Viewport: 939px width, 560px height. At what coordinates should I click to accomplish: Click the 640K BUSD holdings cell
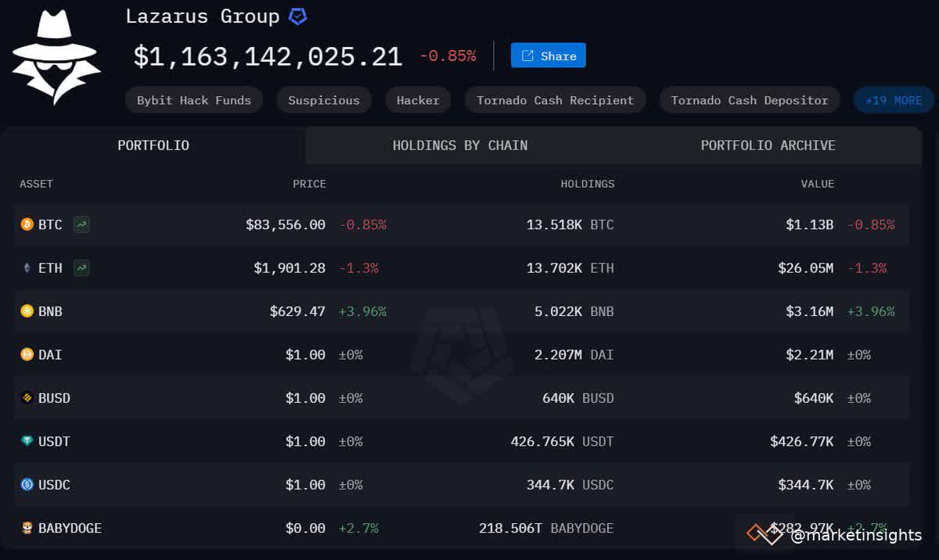(x=577, y=398)
